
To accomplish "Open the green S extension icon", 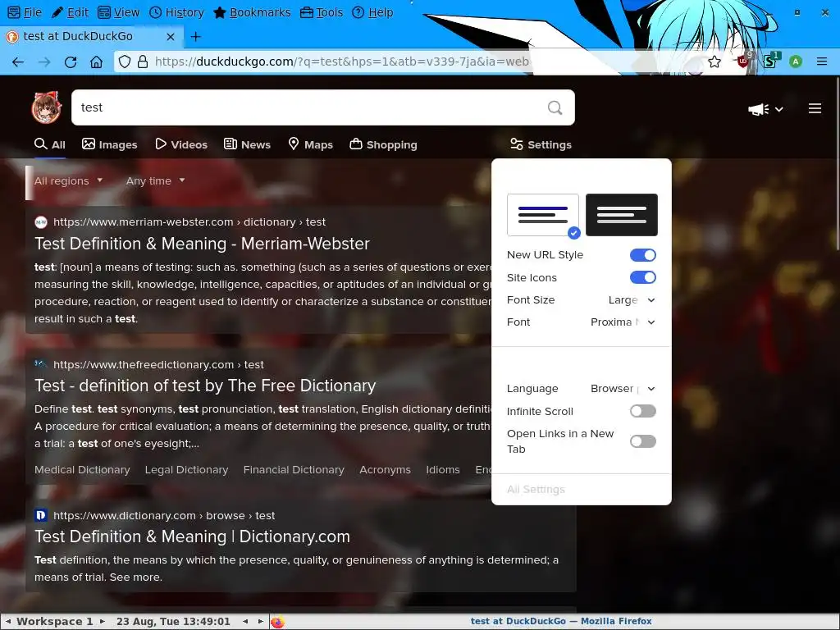I will [770, 61].
